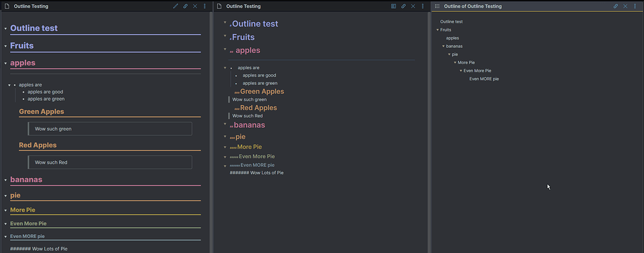
Task: Collapse 'Even More Pie' heading in left preview
Action: tap(5, 224)
